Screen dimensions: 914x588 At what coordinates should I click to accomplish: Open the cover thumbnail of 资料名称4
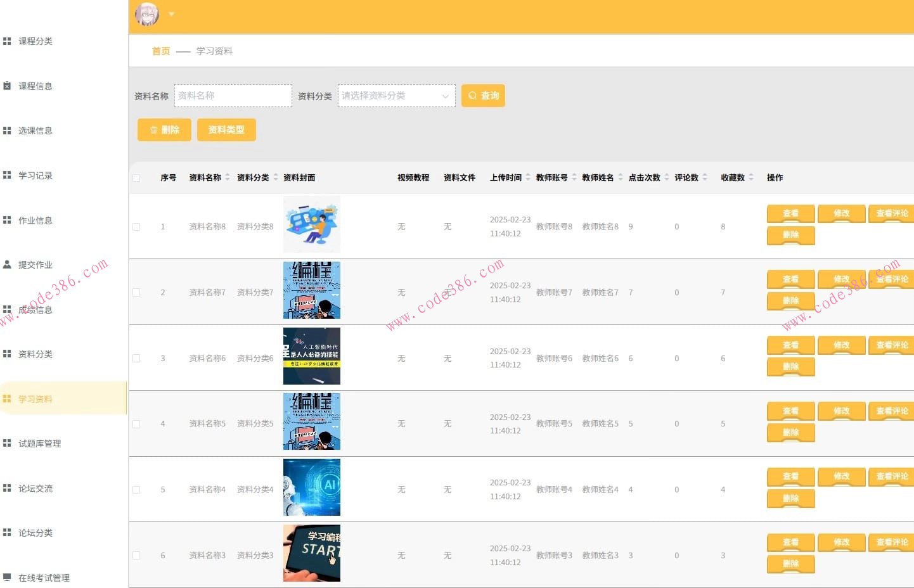(311, 487)
